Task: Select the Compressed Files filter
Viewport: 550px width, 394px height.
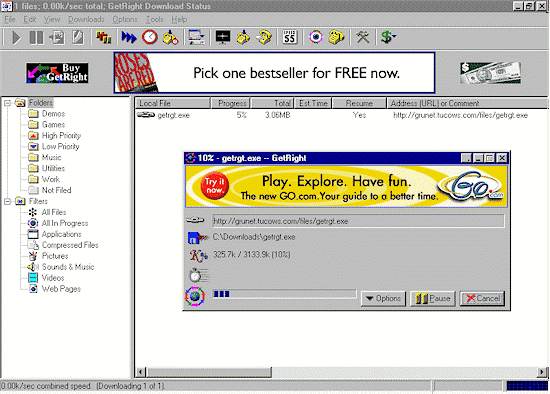Action: (70, 245)
